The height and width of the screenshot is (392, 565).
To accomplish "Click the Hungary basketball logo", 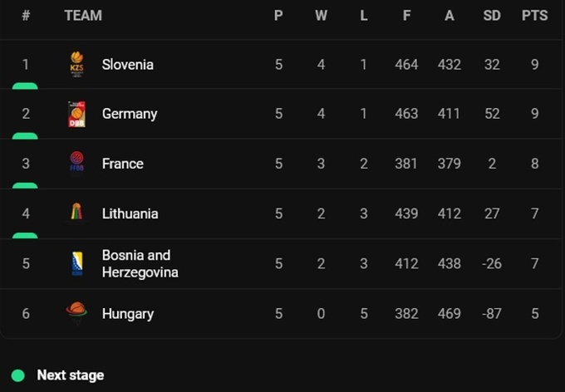I will pos(76,312).
